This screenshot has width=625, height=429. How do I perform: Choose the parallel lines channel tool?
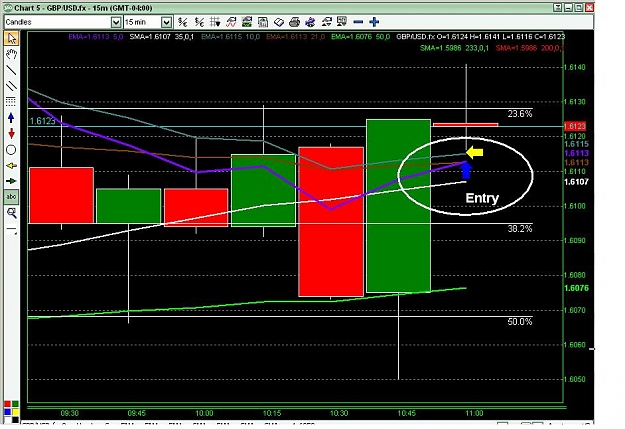11,86
